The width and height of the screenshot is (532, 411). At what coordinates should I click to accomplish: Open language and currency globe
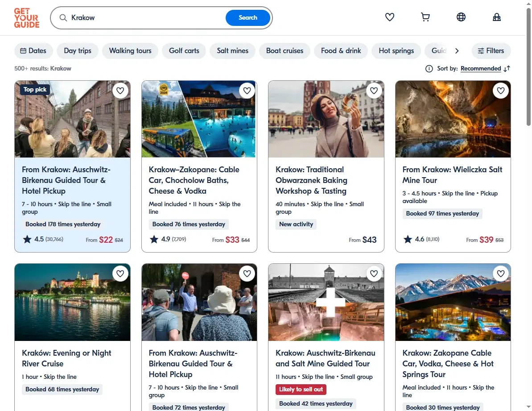coord(461,17)
